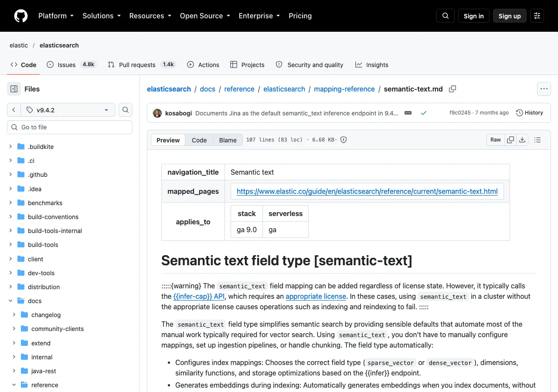Open commit hash f9c0245
The width and height of the screenshot is (558, 392).
pos(460,113)
